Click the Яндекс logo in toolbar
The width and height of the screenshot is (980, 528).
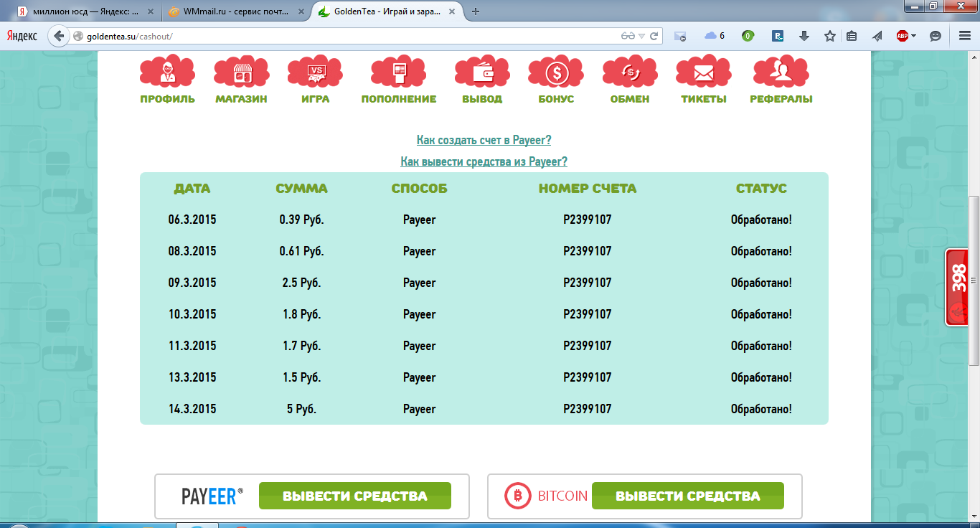[22, 36]
